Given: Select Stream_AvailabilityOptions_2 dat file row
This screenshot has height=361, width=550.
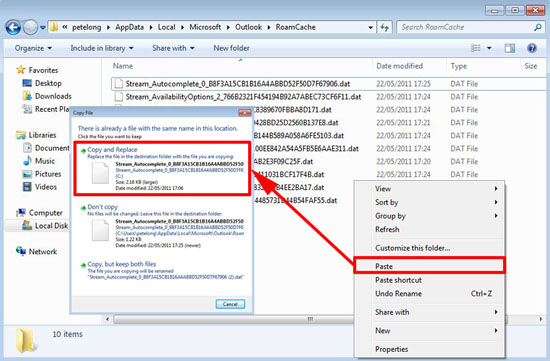Looking at the screenshot, I should coord(328,97).
